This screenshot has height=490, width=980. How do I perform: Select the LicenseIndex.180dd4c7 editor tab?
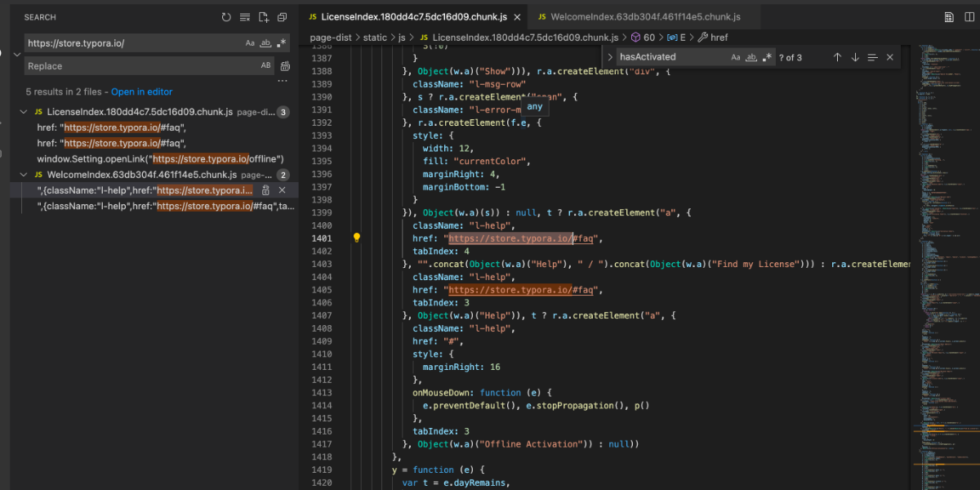click(413, 17)
